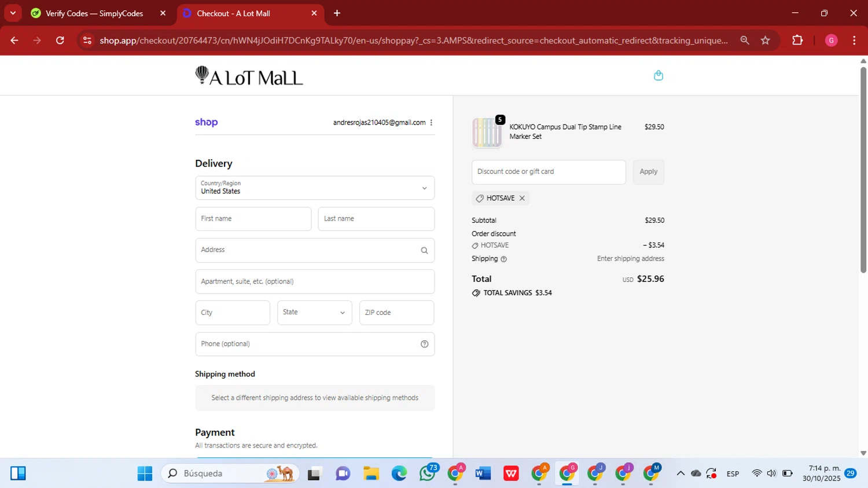
Task: Click the total amount $25.96
Action: click(x=650, y=279)
